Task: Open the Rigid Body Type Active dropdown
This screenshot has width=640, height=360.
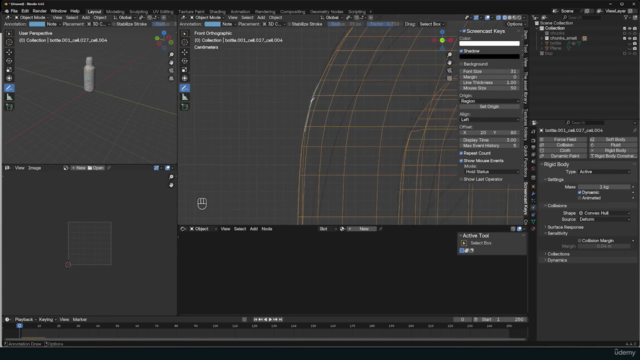Action: pos(604,172)
